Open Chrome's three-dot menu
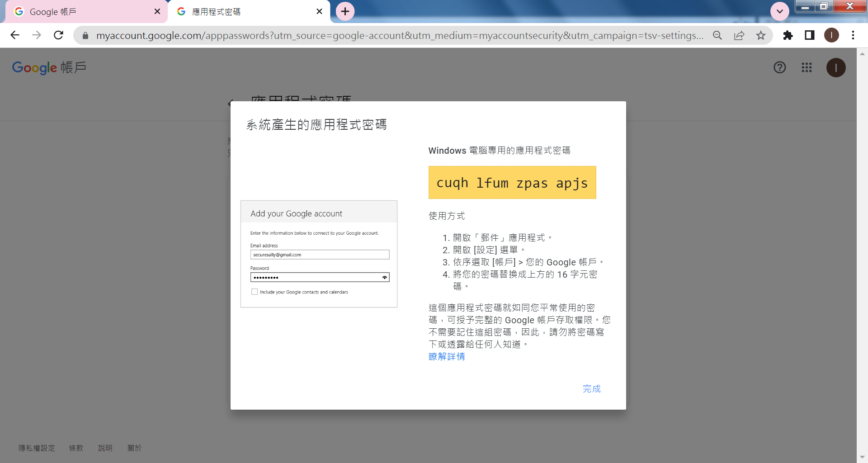This screenshot has height=463, width=868. point(853,35)
